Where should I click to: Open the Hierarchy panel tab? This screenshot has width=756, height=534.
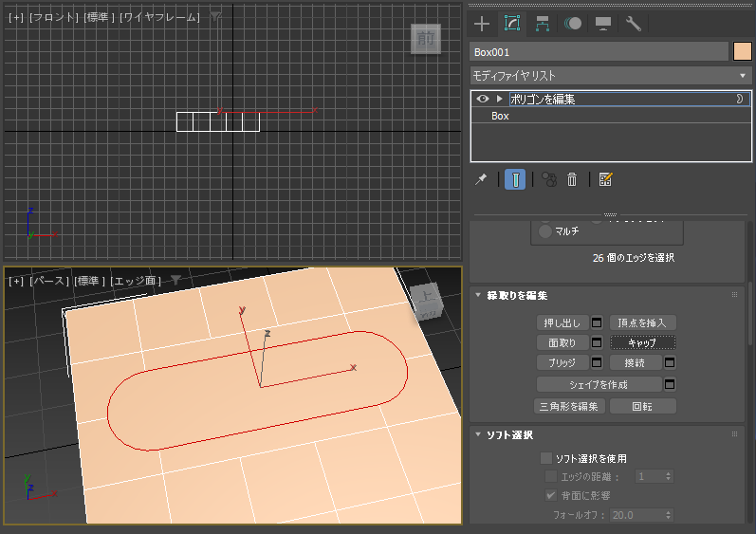(x=543, y=24)
